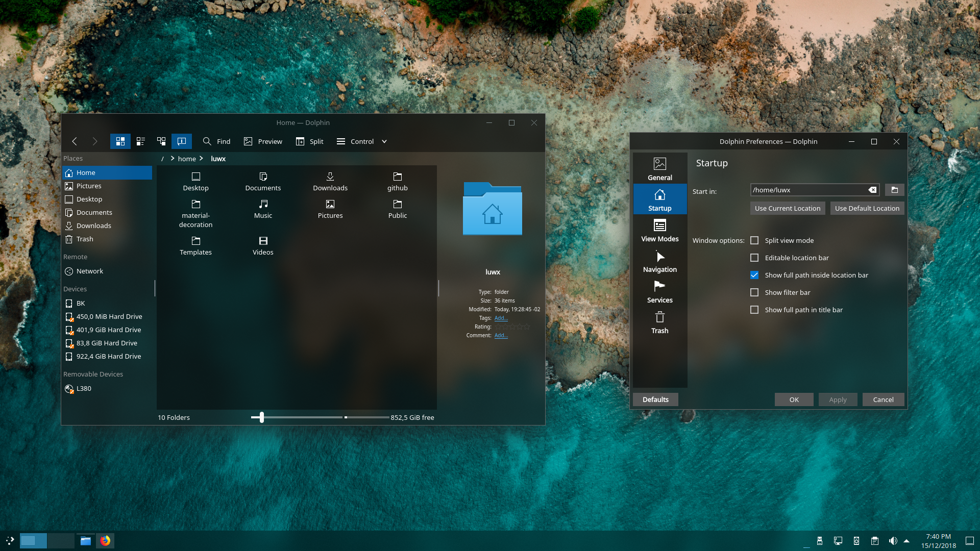Toggle Split view in toolbar
Image resolution: width=980 pixels, height=551 pixels.
click(309, 141)
